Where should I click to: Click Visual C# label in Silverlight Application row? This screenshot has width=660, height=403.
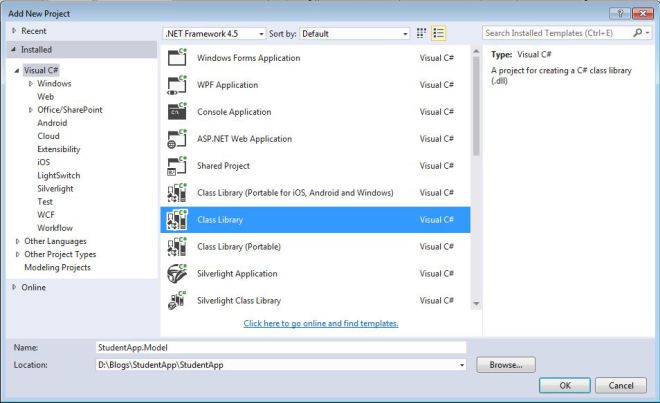(x=436, y=274)
